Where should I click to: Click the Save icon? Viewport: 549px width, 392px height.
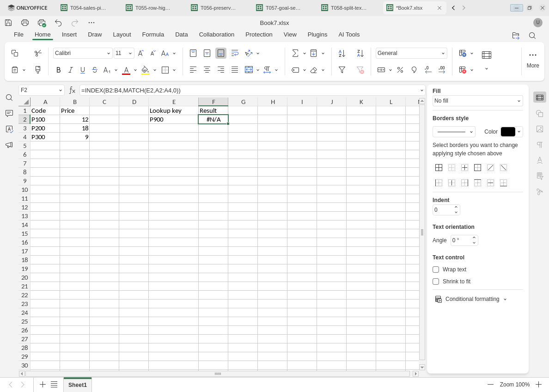(8, 23)
